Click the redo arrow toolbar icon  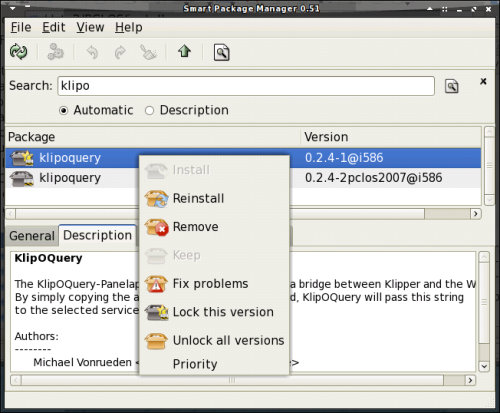coord(120,52)
